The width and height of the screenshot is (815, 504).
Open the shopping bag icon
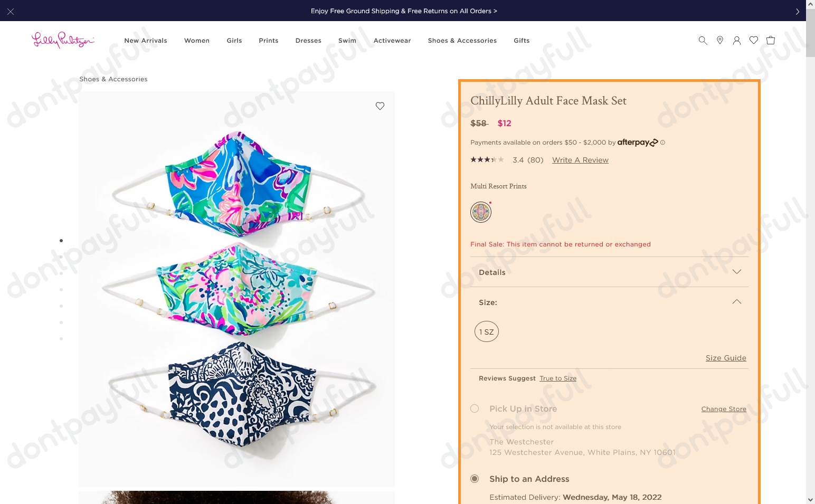tap(770, 40)
